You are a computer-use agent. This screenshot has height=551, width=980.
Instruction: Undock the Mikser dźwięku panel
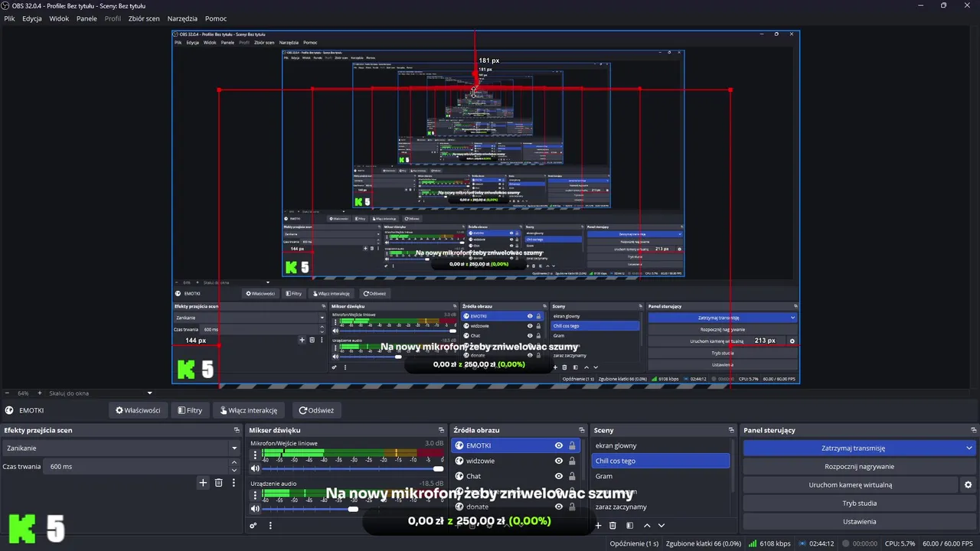click(x=441, y=430)
